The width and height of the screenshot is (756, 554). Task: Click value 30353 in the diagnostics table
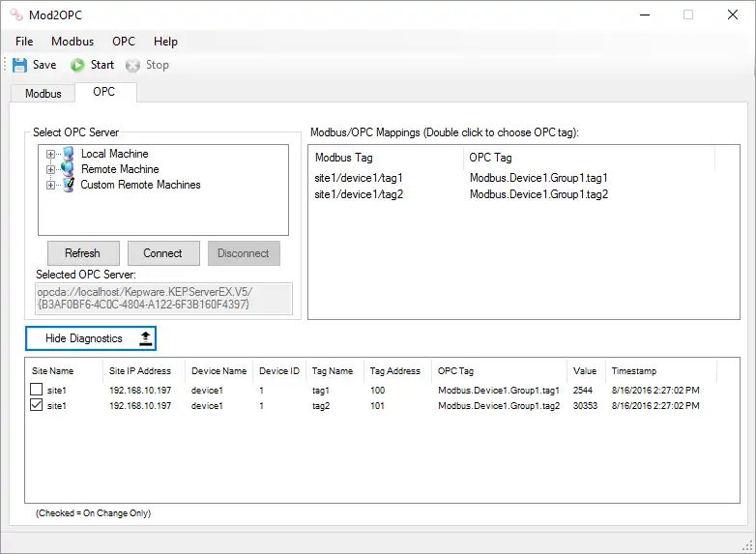(585, 405)
